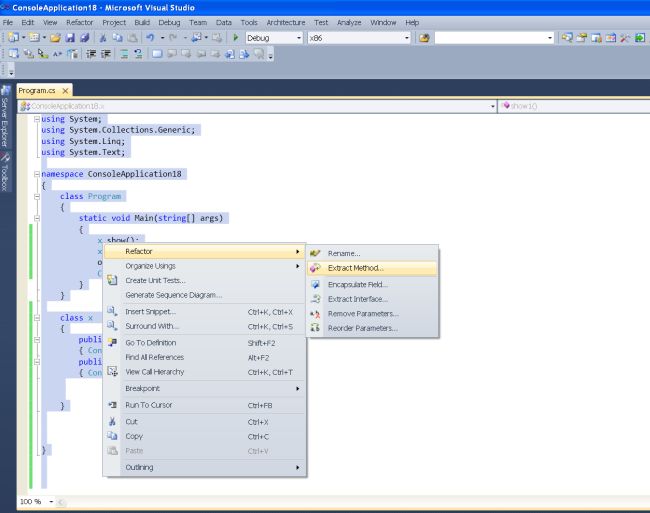Click the Comment Out Selection icon
Screen dimensions: 650x513
(x=124, y=54)
